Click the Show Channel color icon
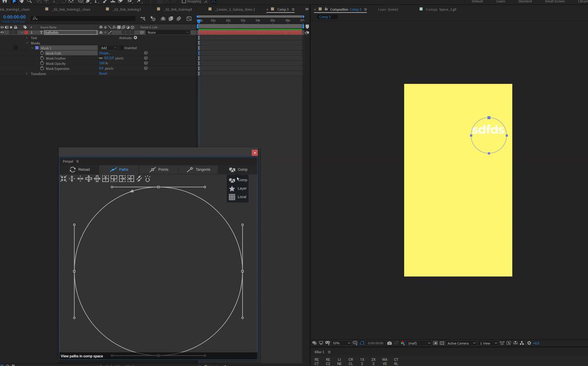 403,343
